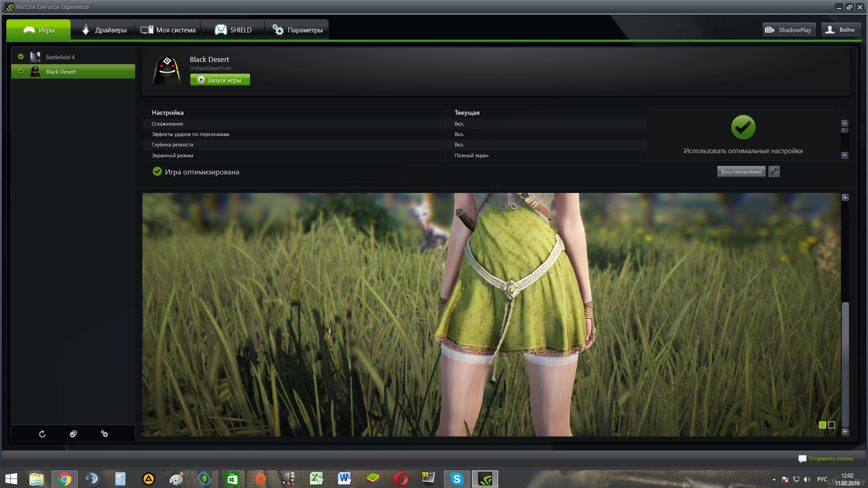Click the Войти sign-in button
The height and width of the screenshot is (488, 868).
click(841, 30)
